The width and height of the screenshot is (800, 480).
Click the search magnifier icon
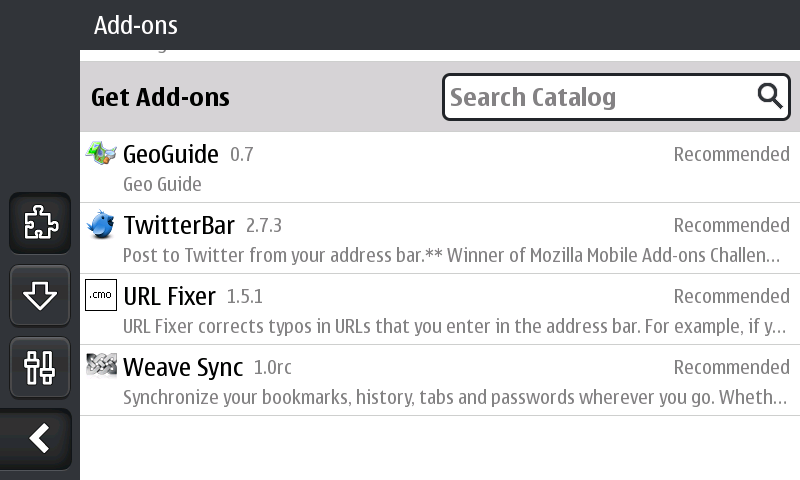pos(769,96)
